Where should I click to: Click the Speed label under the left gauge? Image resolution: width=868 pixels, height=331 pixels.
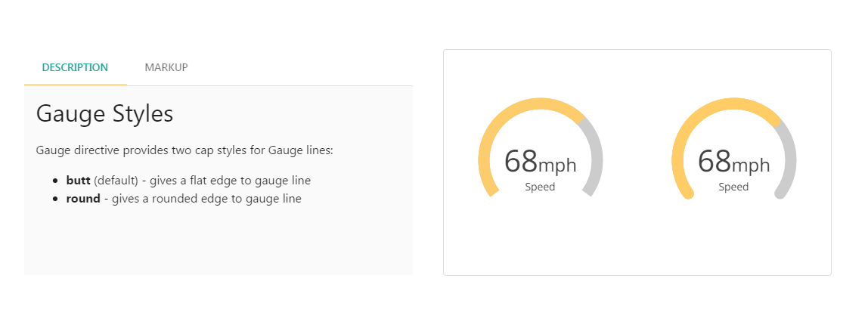point(540,187)
